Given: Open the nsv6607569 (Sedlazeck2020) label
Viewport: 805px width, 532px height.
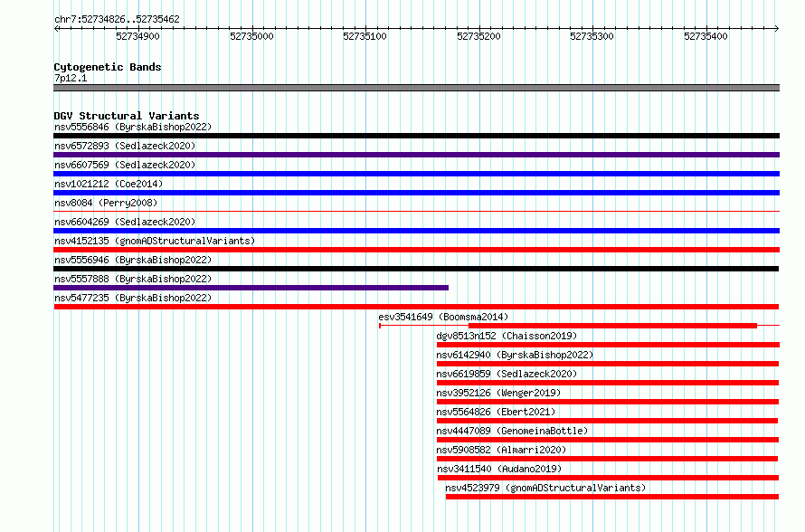Looking at the screenshot, I should click(x=125, y=165).
